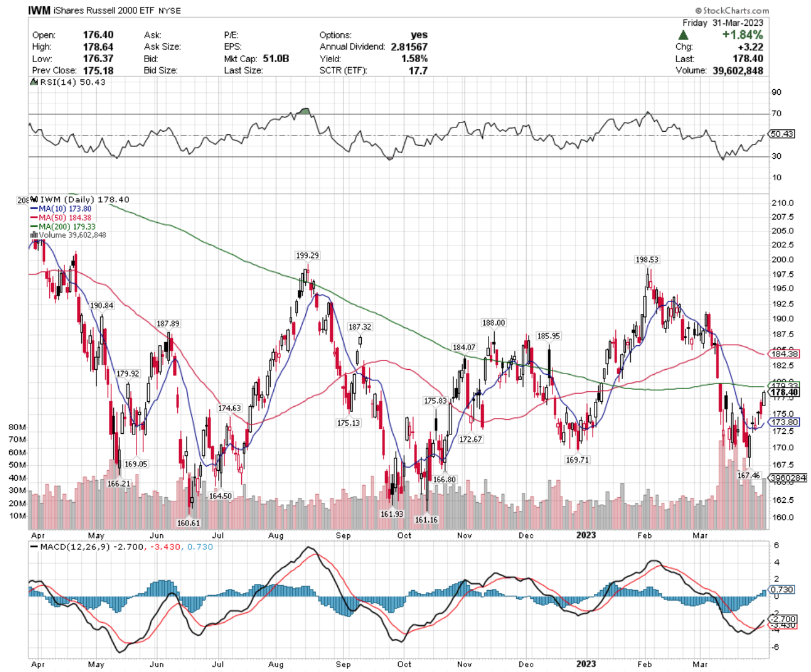The height and width of the screenshot is (672, 811).
Task: Click the 164.50 price low label
Action: [x=220, y=496]
